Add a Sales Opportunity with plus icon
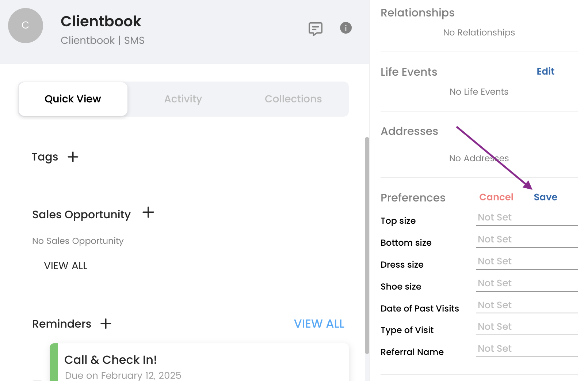This screenshot has height=381, width=588. pos(148,212)
